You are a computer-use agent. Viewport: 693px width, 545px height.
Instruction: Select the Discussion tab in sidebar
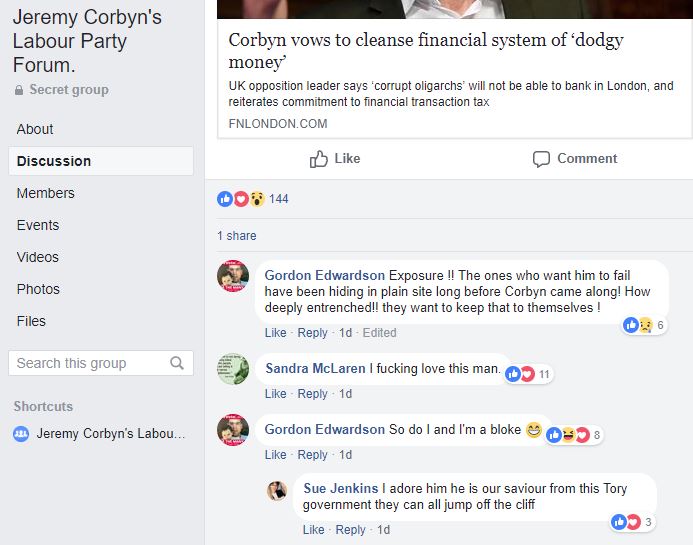coord(54,161)
